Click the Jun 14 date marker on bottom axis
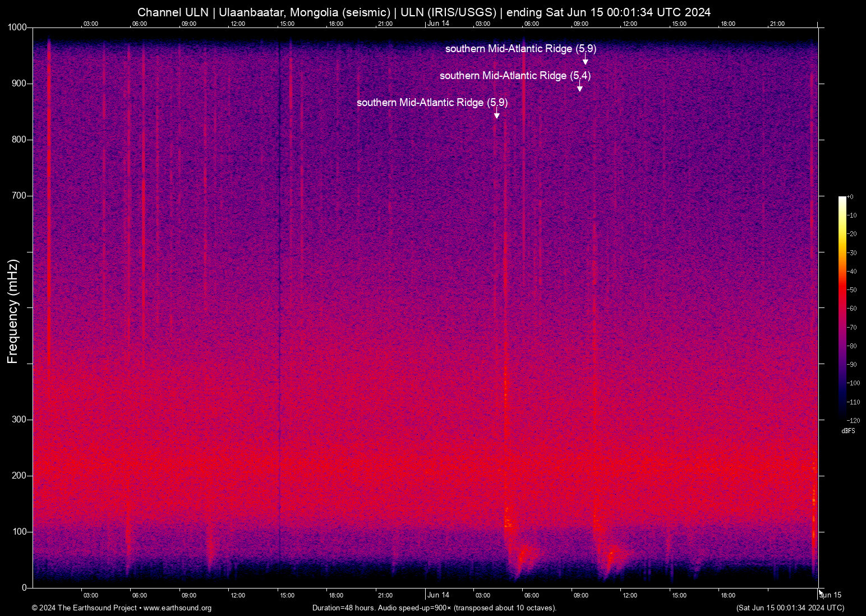866x616 pixels. (x=438, y=595)
